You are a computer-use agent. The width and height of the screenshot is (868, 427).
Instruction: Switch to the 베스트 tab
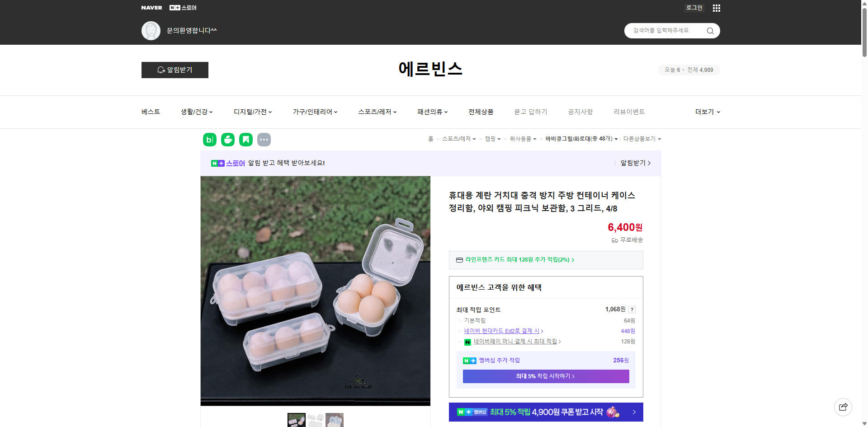[x=150, y=112]
